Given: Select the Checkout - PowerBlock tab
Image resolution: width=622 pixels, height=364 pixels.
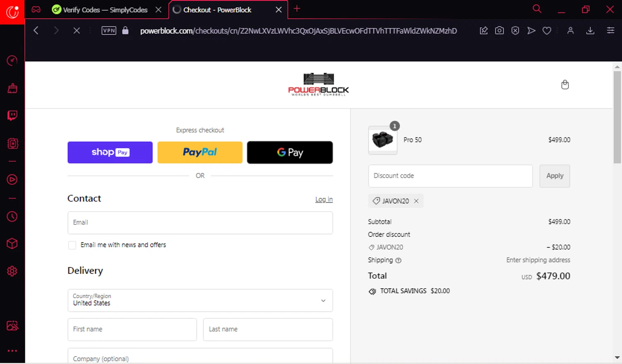Looking at the screenshot, I should coord(217,10).
